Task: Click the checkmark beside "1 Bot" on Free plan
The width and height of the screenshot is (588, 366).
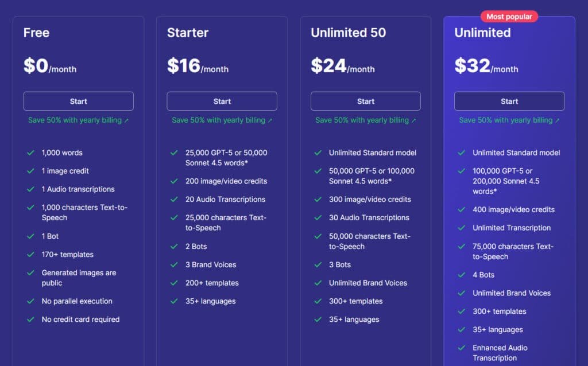Action: point(30,236)
